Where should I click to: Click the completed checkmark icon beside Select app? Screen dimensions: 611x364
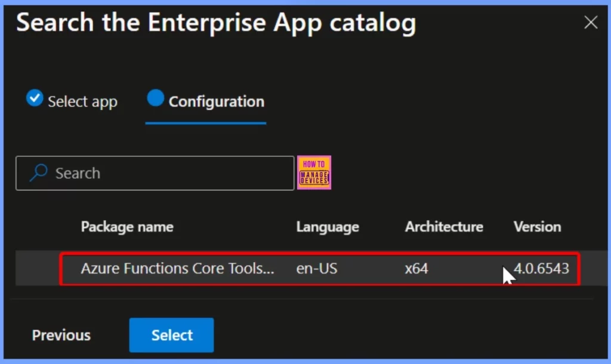pyautogui.click(x=35, y=97)
